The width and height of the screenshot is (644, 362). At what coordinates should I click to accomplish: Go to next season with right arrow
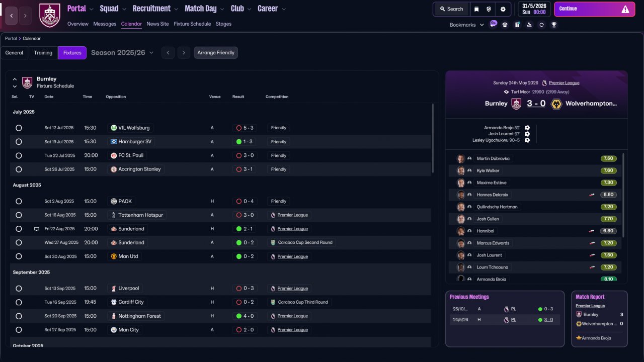(x=184, y=53)
